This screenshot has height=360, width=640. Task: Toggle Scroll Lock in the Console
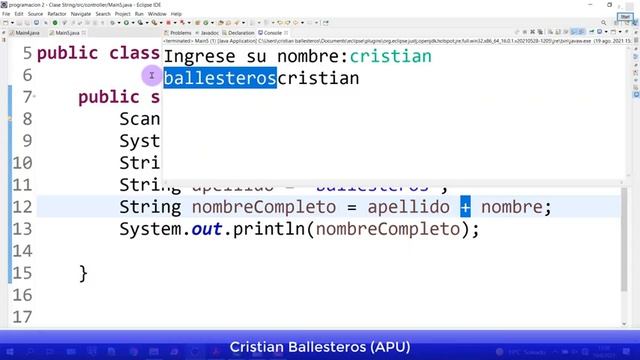coord(558,32)
